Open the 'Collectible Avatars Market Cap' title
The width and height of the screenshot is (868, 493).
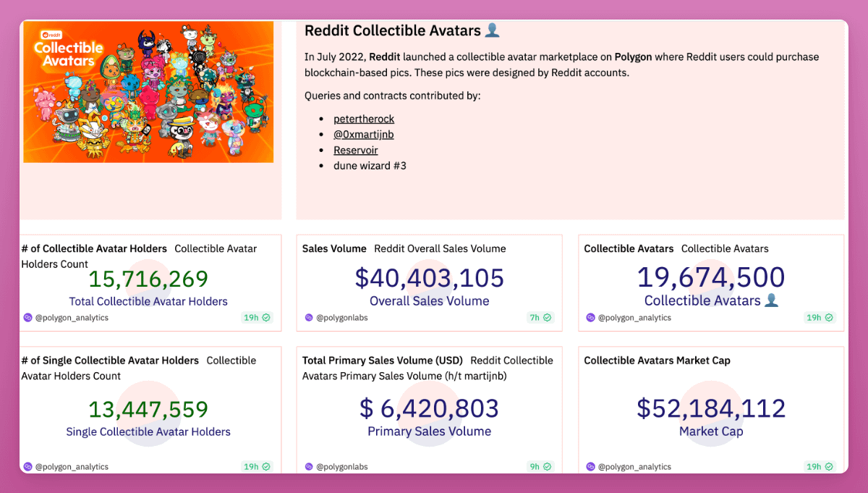tap(657, 361)
